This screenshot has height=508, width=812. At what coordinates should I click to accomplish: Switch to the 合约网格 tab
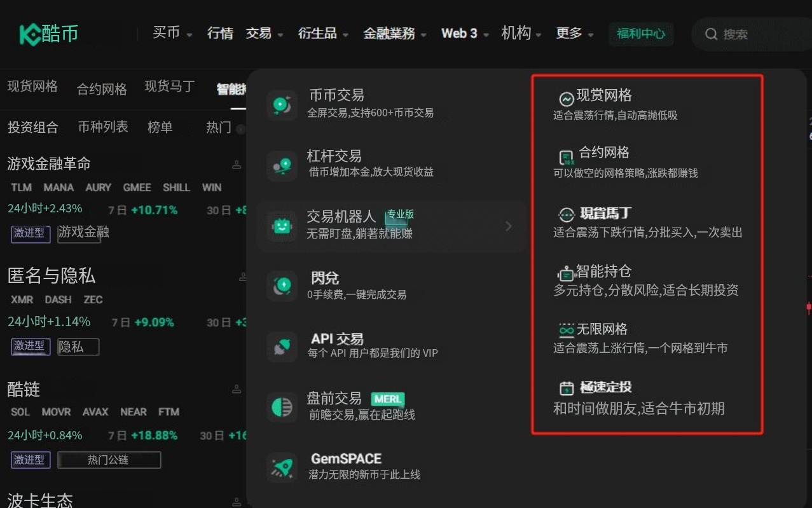pos(101,87)
